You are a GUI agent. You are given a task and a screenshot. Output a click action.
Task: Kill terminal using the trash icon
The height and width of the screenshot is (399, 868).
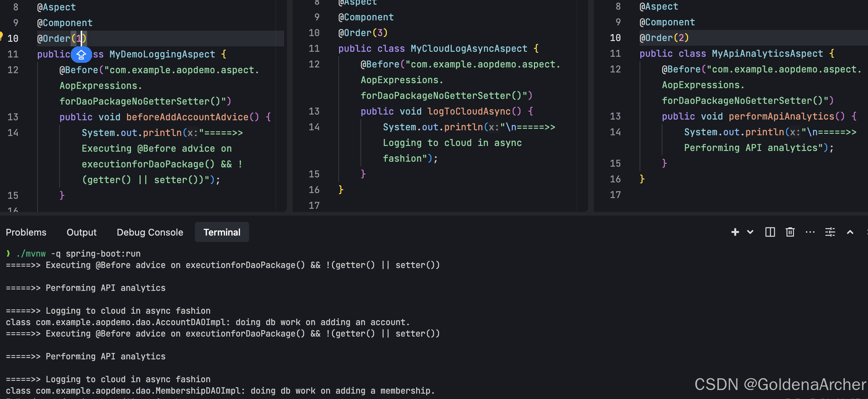pos(790,232)
